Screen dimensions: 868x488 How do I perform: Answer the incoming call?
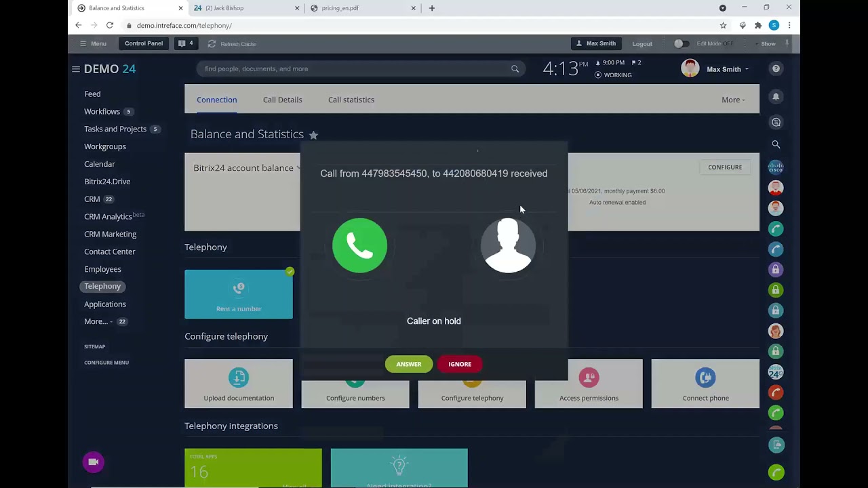409,364
